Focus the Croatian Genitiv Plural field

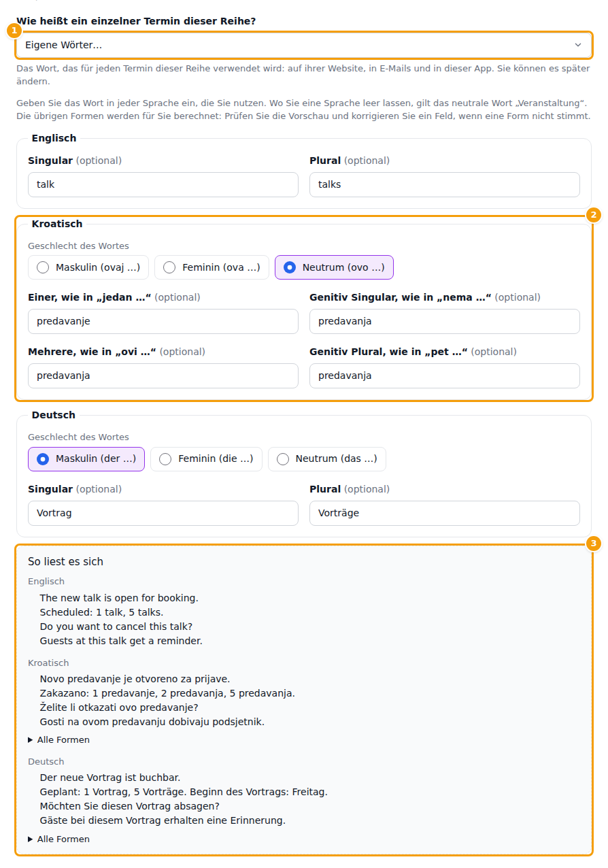[x=445, y=375]
